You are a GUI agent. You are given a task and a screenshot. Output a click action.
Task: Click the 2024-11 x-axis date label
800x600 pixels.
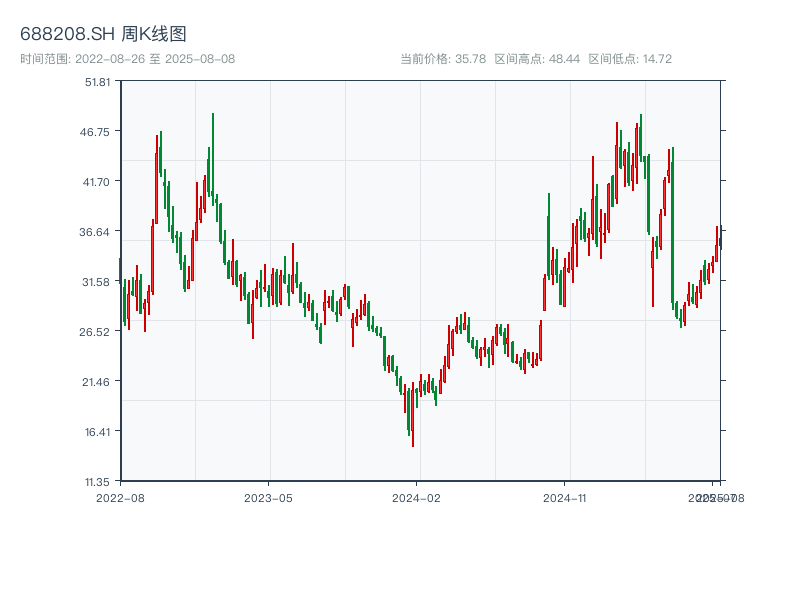click(x=565, y=497)
